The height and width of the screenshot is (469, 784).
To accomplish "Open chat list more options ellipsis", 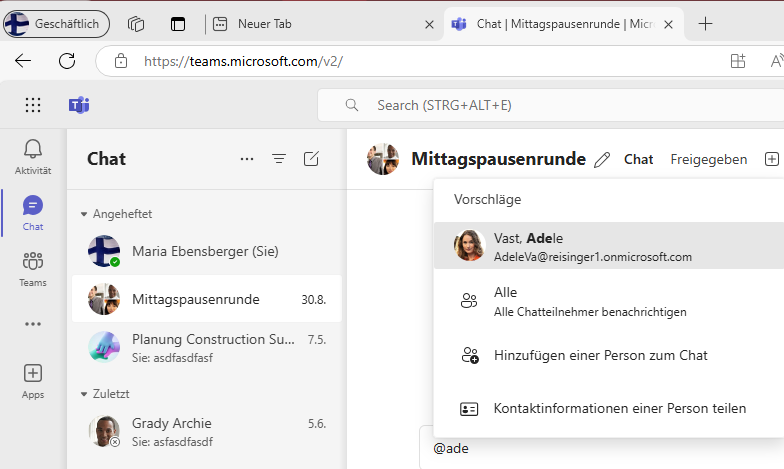I will [x=247, y=159].
